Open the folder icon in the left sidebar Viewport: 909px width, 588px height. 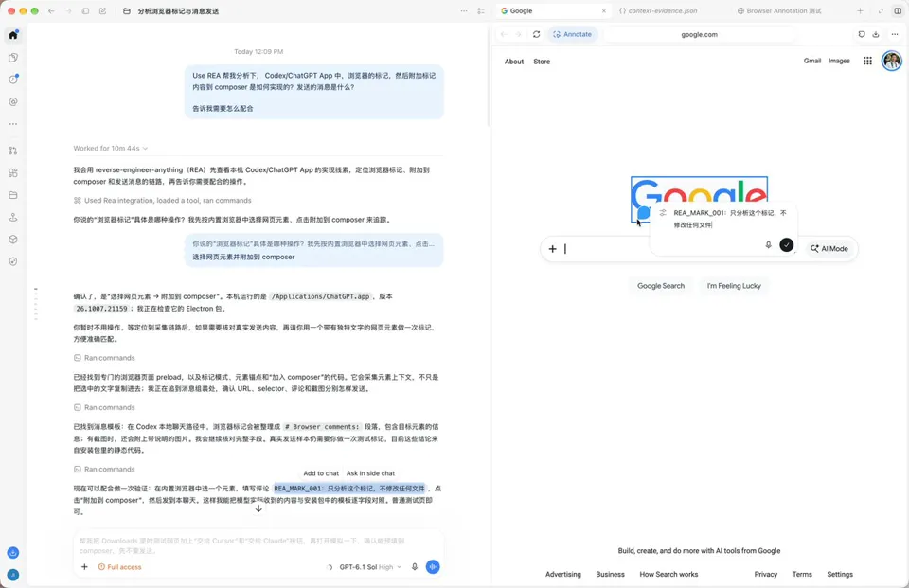pyautogui.click(x=12, y=195)
